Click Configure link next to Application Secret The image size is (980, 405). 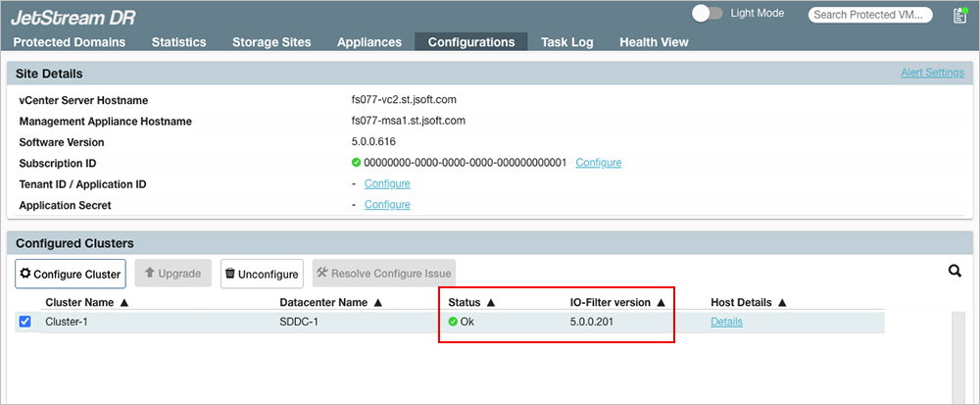[387, 204]
